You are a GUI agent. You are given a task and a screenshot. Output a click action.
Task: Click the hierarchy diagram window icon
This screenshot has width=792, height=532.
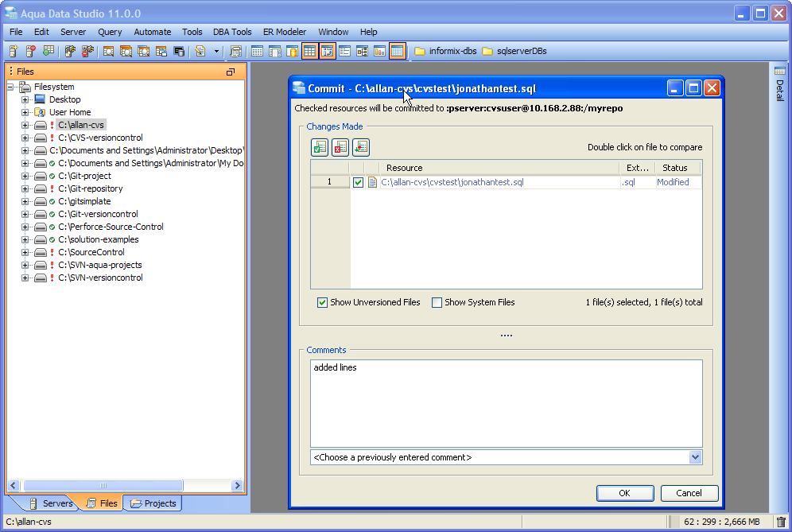pyautogui.click(x=362, y=51)
